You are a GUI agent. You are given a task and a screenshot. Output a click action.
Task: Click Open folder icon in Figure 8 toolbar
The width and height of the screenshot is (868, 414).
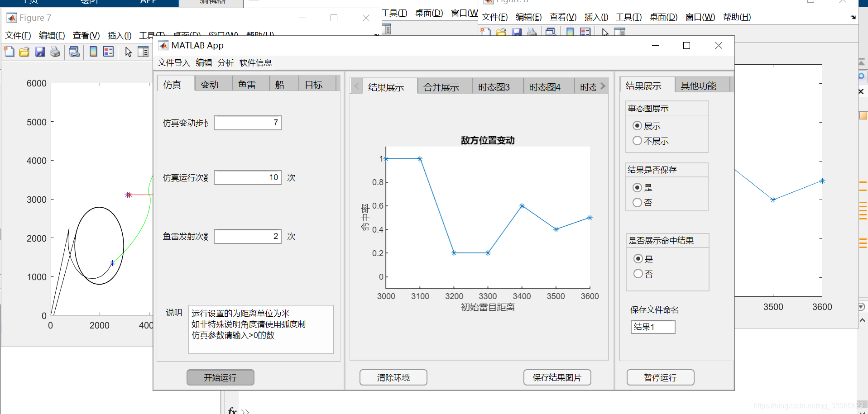[x=501, y=32]
